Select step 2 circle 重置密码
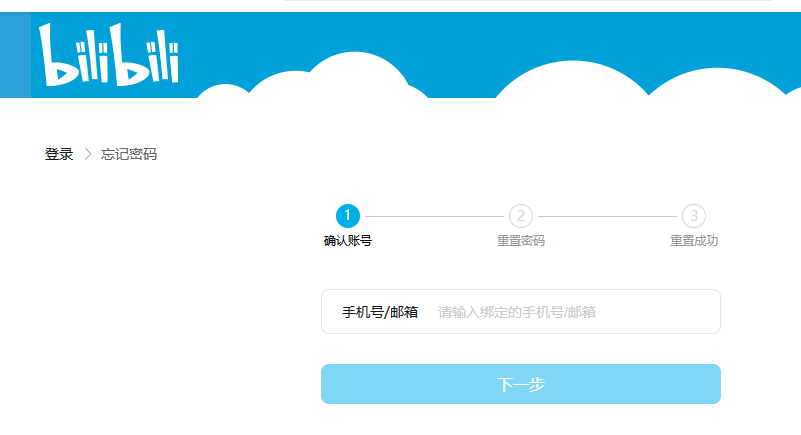This screenshot has width=801, height=435. tap(521, 216)
